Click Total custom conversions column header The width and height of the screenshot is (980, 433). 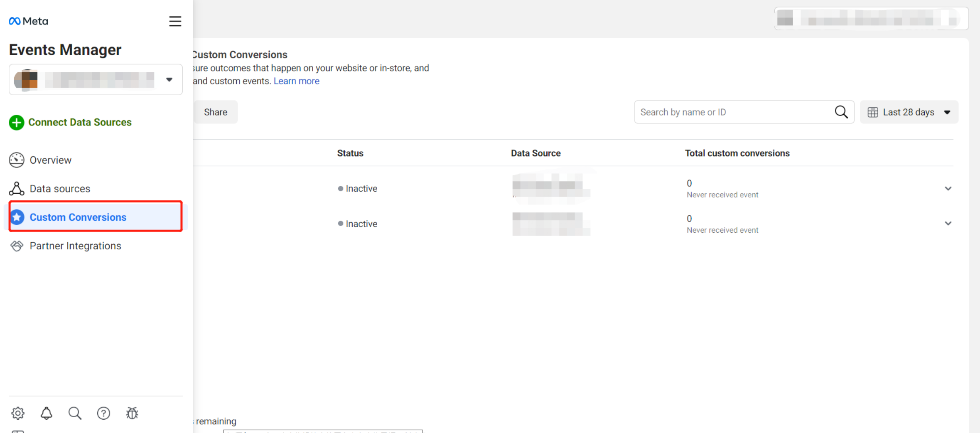click(737, 153)
